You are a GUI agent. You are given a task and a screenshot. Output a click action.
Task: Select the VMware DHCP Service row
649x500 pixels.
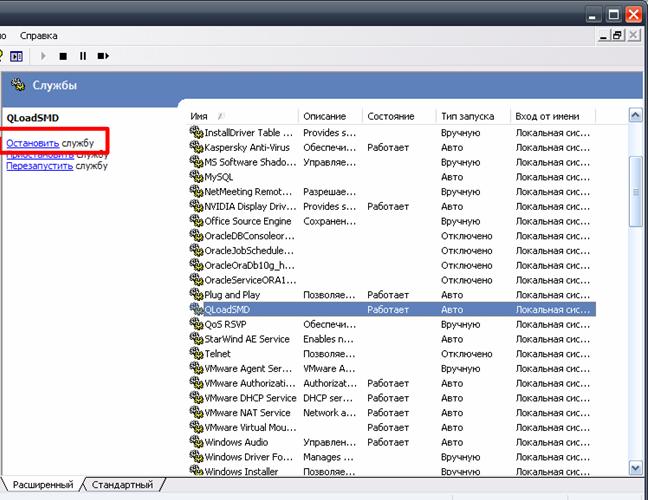[392, 398]
